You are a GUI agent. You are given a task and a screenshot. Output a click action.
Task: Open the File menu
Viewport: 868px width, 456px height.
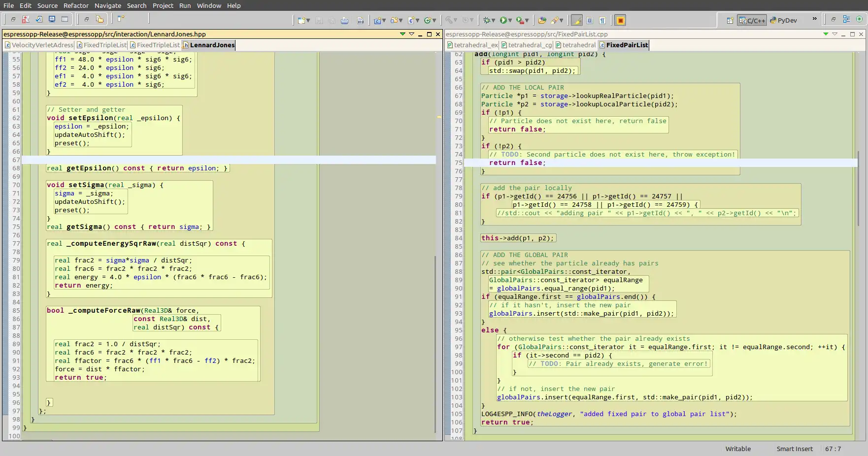click(x=8, y=5)
